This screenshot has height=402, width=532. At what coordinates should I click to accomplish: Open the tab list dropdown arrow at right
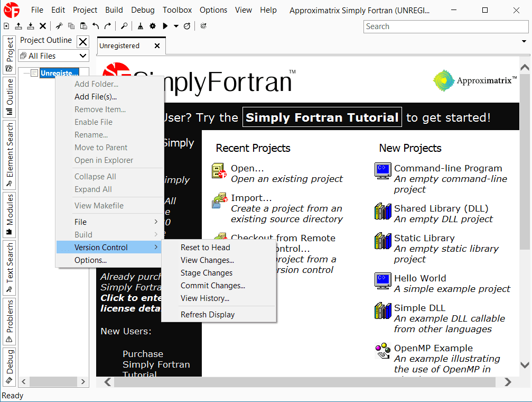524,41
